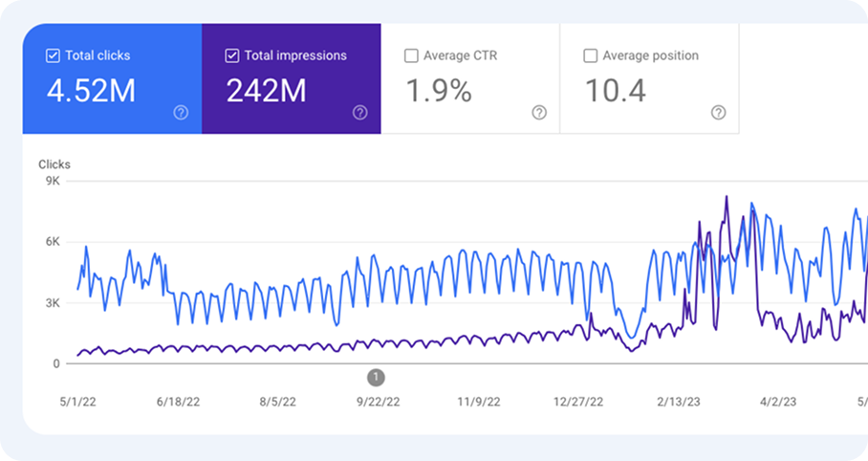Open help tooltip for Average position
This screenshot has width=868, height=461.
(x=718, y=112)
